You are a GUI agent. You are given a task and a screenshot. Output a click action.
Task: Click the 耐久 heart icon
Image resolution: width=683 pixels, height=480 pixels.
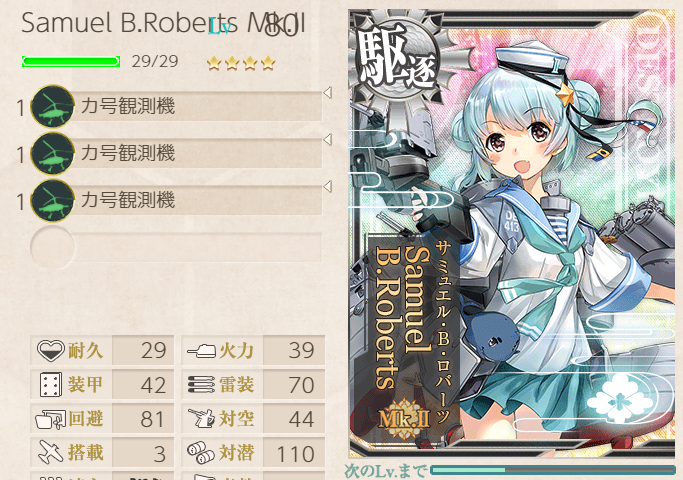coord(51,351)
